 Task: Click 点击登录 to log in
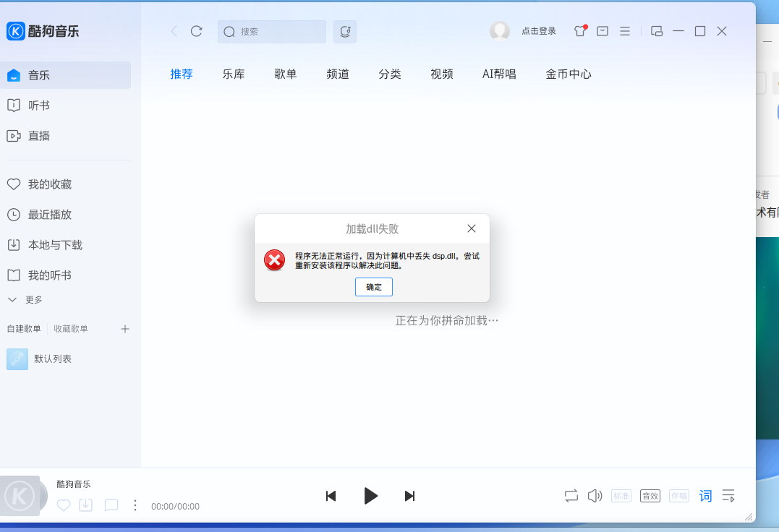(x=539, y=31)
